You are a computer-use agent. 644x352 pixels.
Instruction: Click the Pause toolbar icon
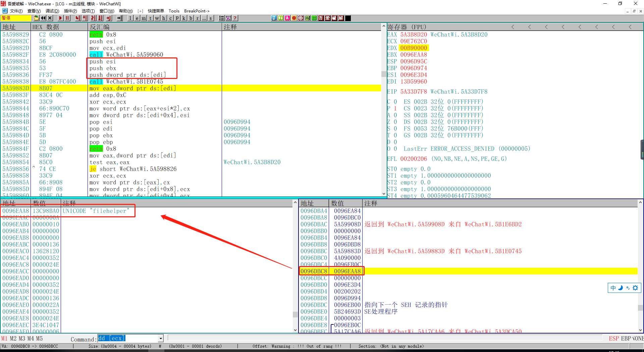(67, 18)
